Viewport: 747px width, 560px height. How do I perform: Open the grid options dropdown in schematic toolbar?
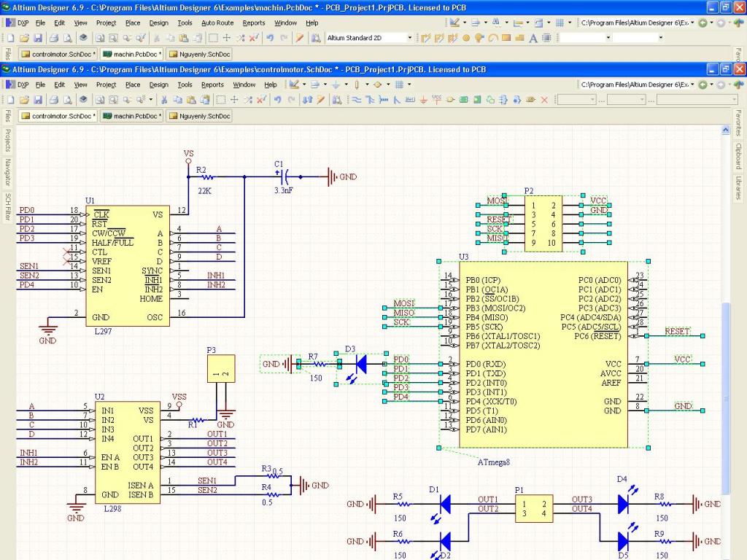(x=409, y=85)
